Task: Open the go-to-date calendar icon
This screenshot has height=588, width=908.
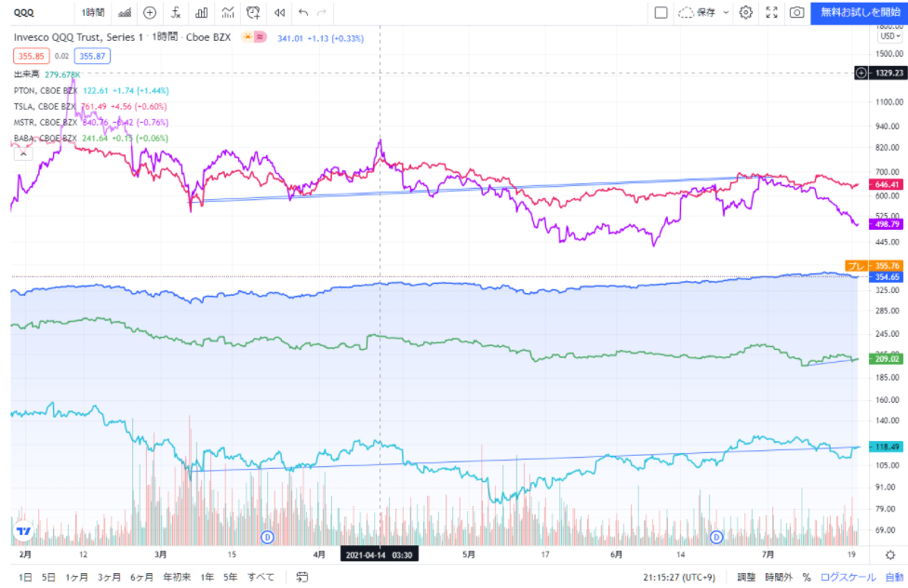Action: [301, 577]
